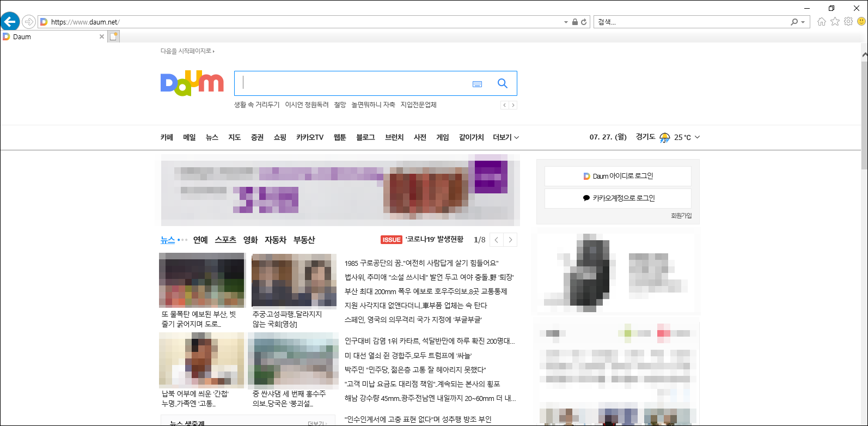Click the browser forward arrow button
The image size is (868, 426).
coord(29,22)
